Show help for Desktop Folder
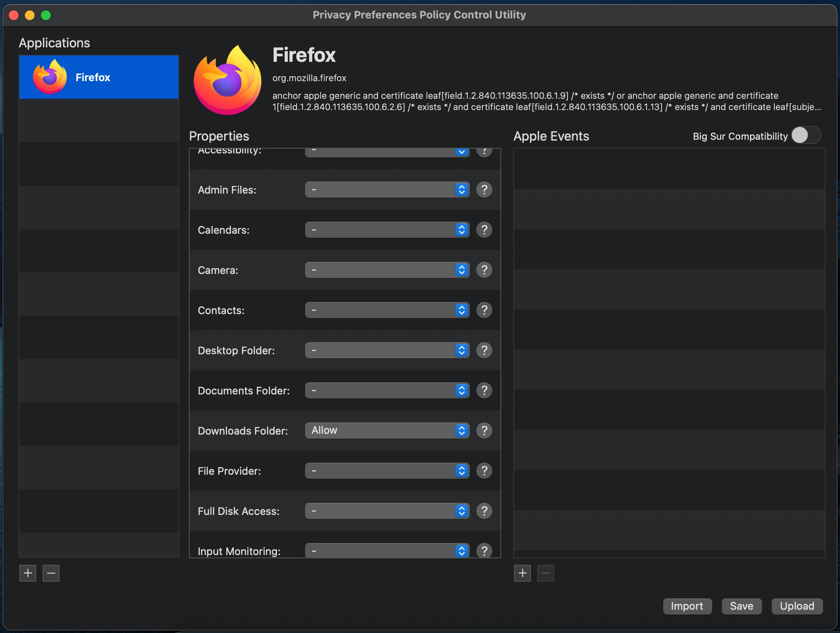840x633 pixels. (484, 350)
